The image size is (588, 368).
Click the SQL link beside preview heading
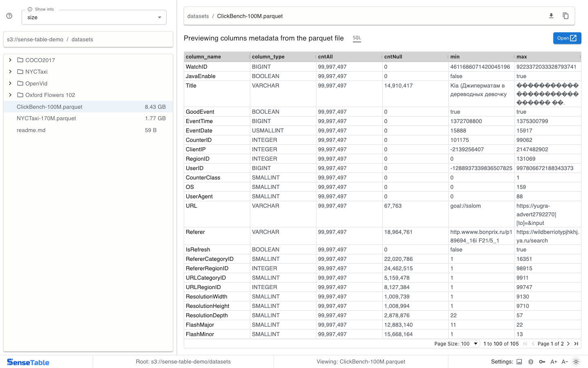(x=357, y=38)
